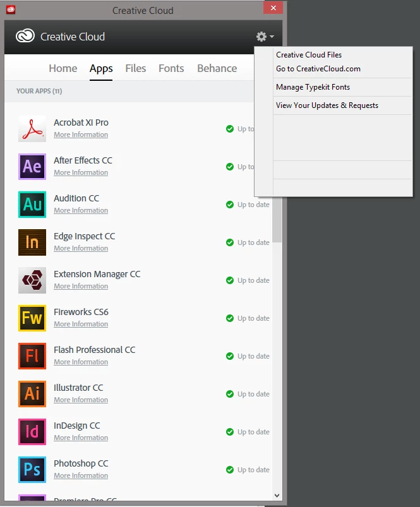The image size is (420, 507).
Task: Click the 'InDesign CC' app name
Action: 77,426
